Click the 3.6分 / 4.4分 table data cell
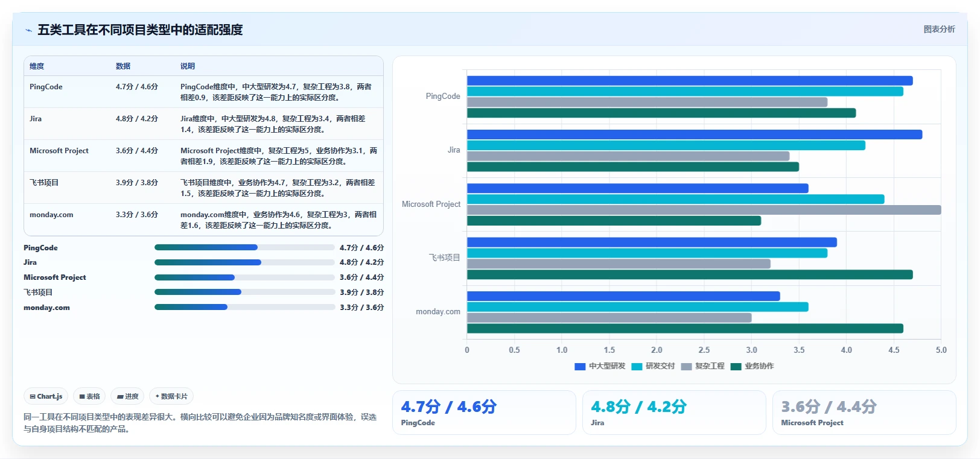The width and height of the screenshot is (980, 459). click(x=137, y=151)
